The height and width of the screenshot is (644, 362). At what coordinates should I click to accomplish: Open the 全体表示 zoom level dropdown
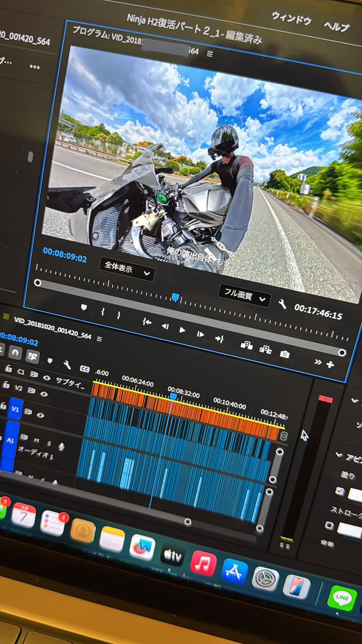(x=127, y=269)
